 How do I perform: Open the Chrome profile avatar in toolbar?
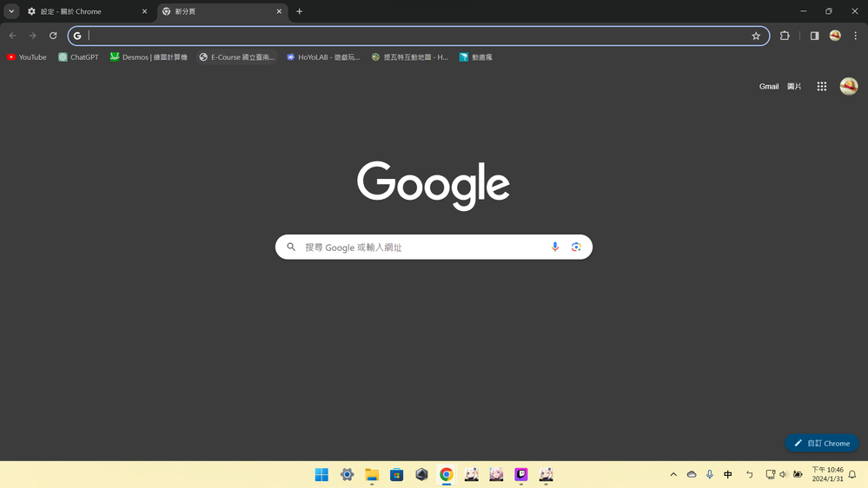(x=835, y=36)
